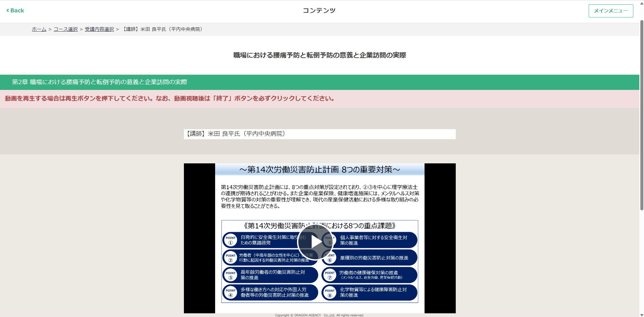Click the green 第2章 chapter header
This screenshot has width=644, height=317.
point(100,82)
